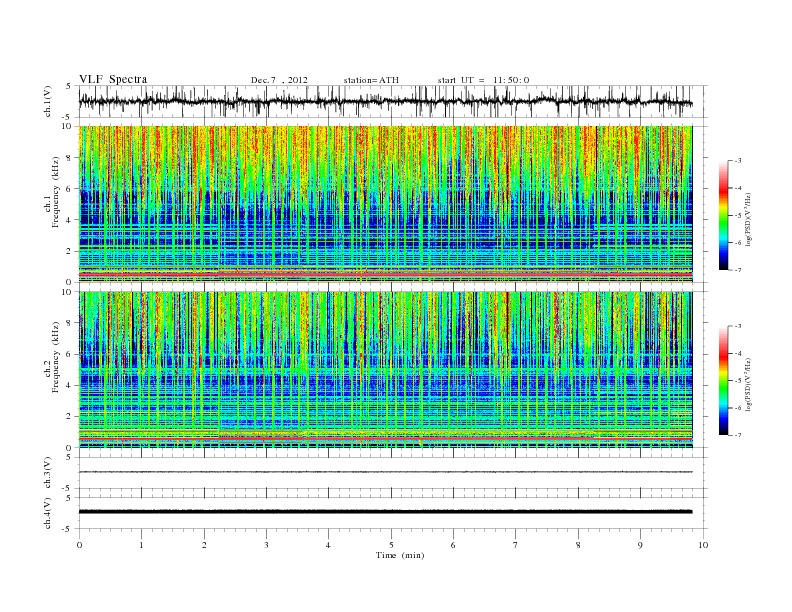
Task: Click the "-3" label on ch.1 colorbar
Action: click(x=738, y=161)
